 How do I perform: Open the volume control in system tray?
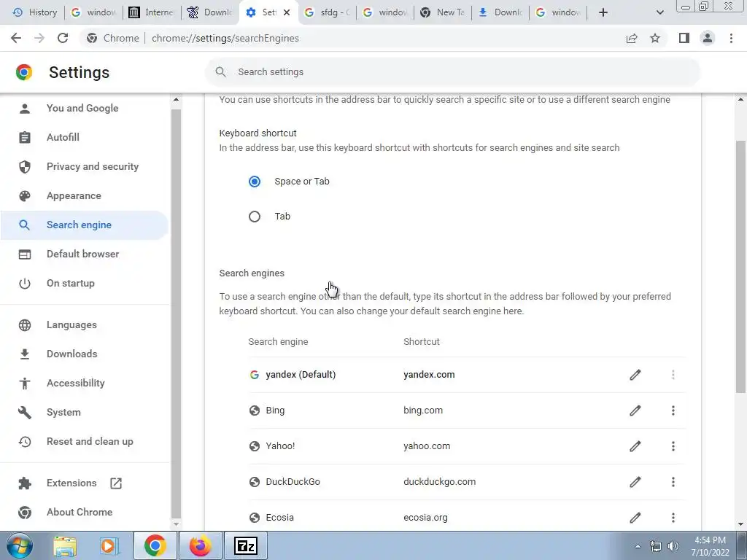673,546
